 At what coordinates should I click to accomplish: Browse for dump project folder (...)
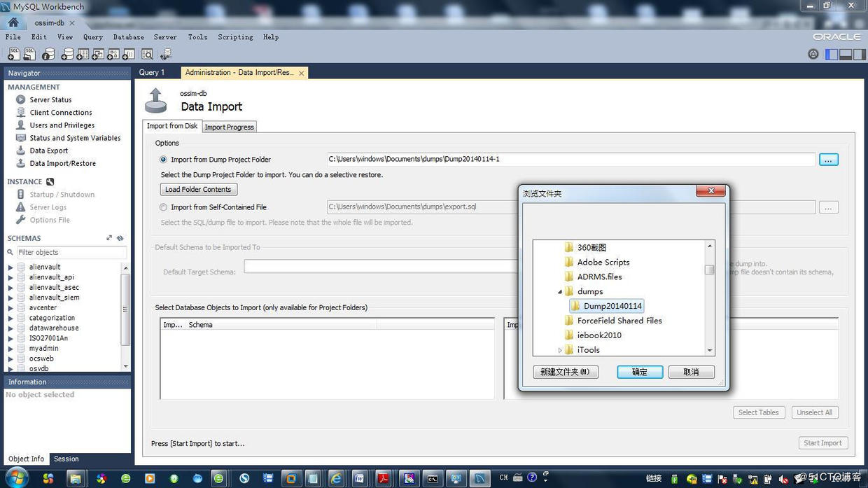(829, 160)
